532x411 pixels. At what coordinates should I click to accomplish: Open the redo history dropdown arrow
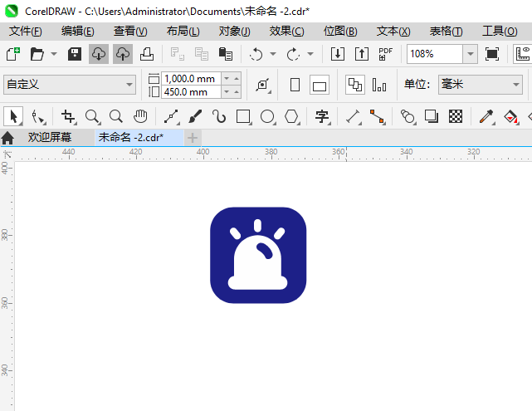point(310,54)
